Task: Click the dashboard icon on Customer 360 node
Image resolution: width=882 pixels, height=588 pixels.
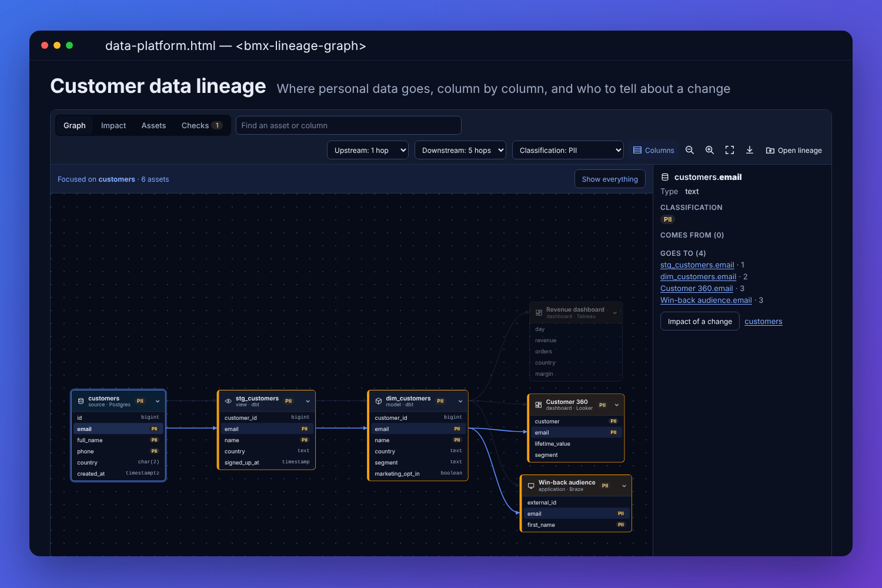Action: [x=539, y=405]
